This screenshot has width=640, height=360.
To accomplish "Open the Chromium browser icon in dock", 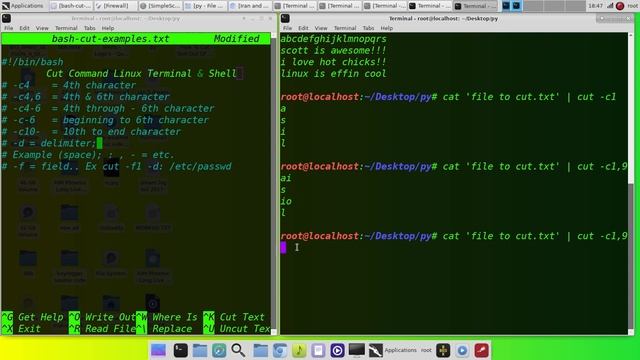I will 280,350.
